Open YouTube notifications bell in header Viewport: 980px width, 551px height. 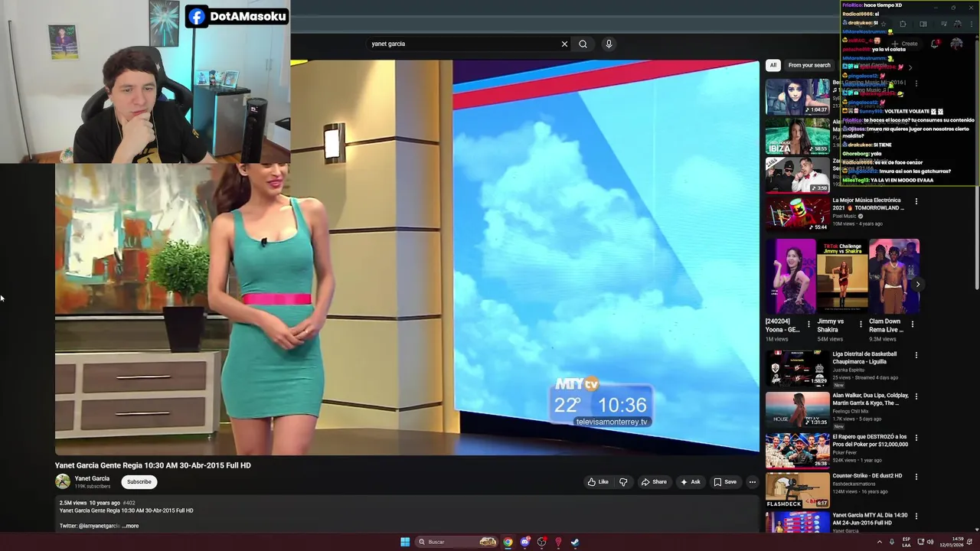(x=935, y=44)
